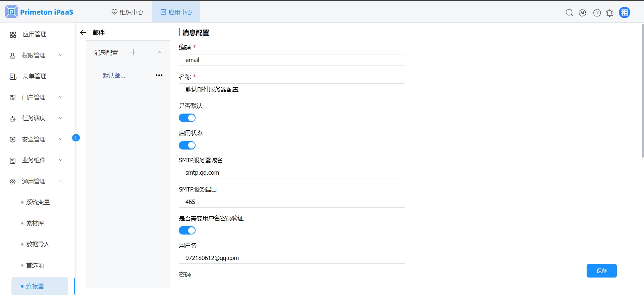Viewport: 644px width, 296px height.
Task: Open the notifications bell
Action: [609, 13]
